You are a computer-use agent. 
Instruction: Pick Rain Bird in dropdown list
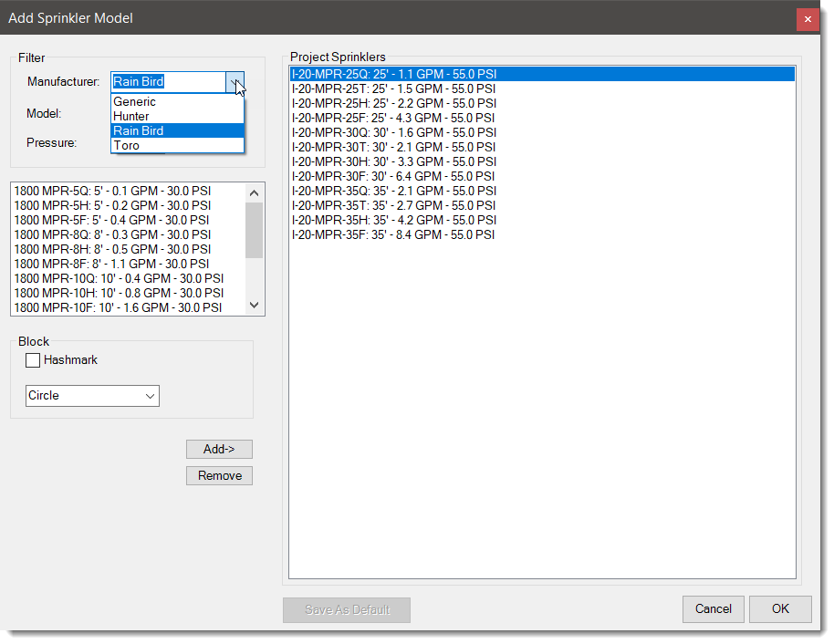177,130
